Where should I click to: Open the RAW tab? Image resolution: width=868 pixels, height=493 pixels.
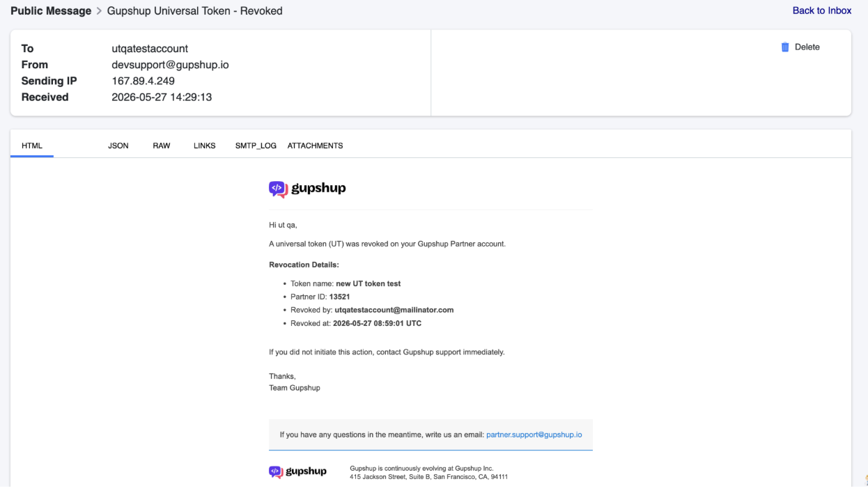pos(162,146)
